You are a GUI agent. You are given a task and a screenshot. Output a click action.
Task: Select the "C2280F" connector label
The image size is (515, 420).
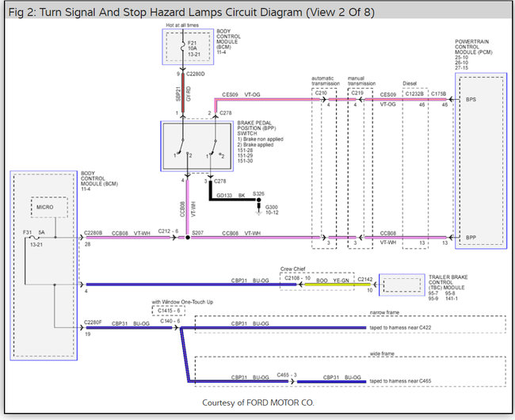(93, 323)
